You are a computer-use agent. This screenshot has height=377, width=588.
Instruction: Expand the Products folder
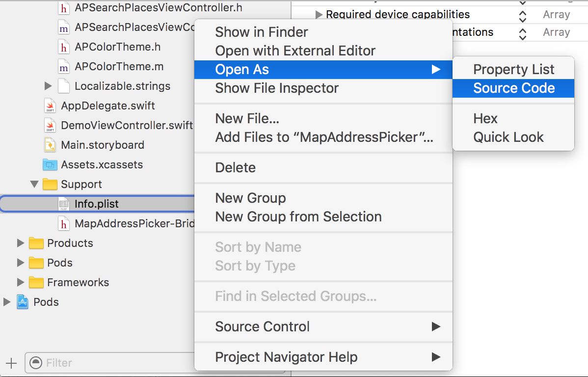21,243
